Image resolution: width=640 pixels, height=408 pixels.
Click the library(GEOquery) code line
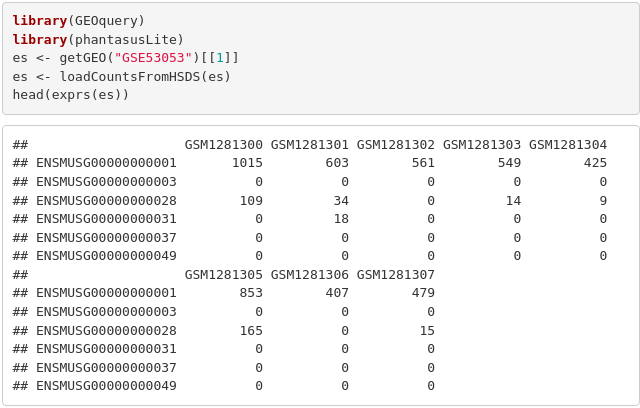(78, 21)
